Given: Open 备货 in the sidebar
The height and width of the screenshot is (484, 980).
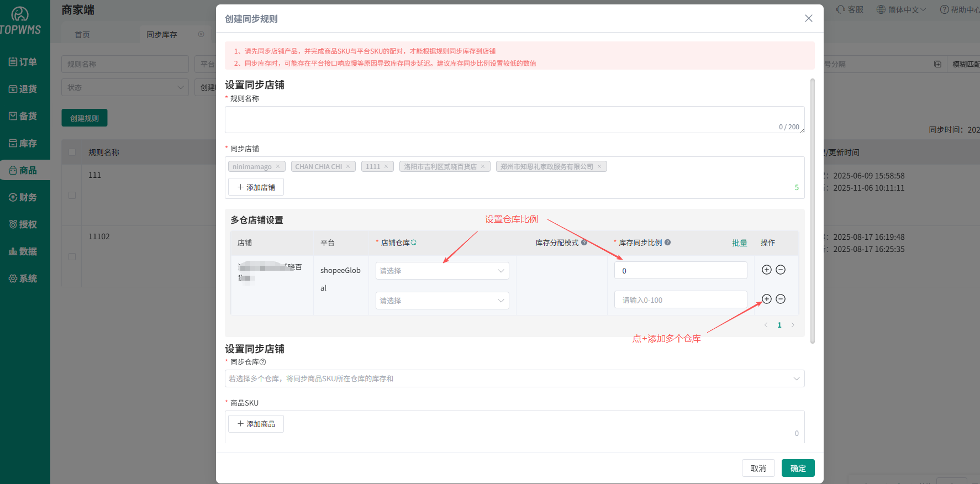Looking at the screenshot, I should point(23,116).
